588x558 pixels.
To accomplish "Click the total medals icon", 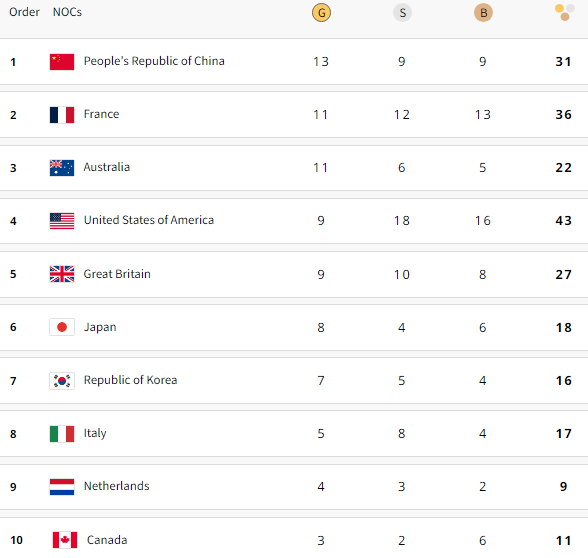I will click(565, 12).
